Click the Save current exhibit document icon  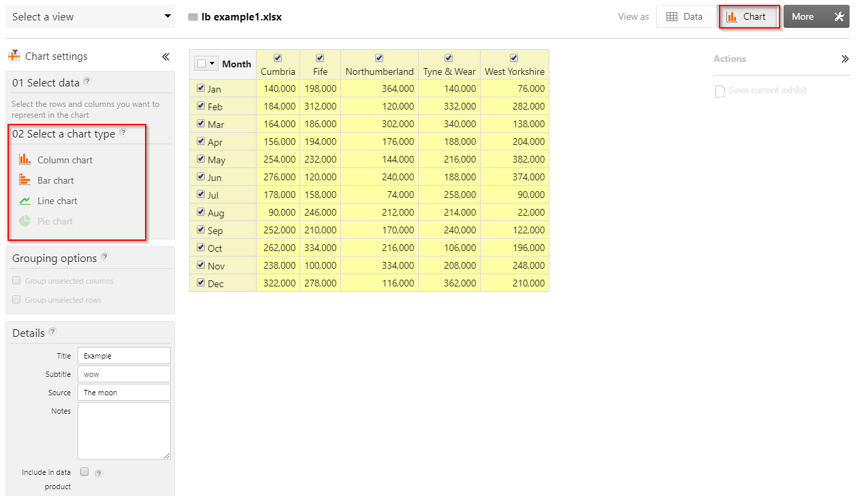(720, 90)
